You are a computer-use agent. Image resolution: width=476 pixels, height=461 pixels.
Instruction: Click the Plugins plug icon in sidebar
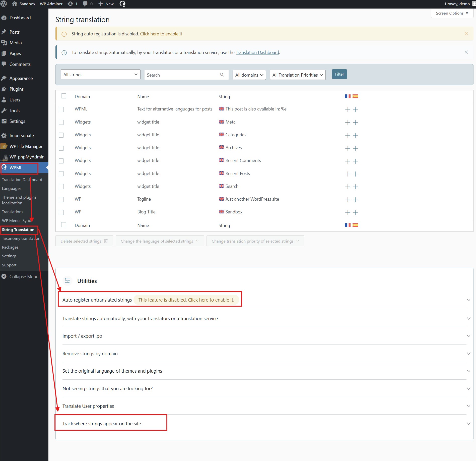[x=4, y=89]
